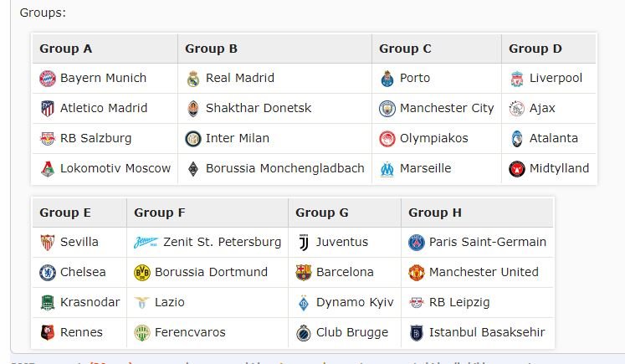The width and height of the screenshot is (625, 364).
Task: Click the Juventus logo icon
Action: (303, 243)
